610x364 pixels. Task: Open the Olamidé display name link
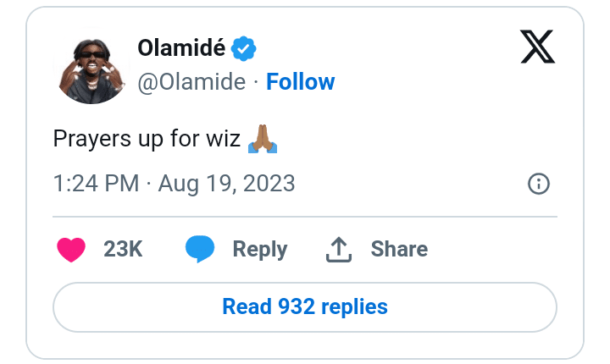click(x=181, y=50)
